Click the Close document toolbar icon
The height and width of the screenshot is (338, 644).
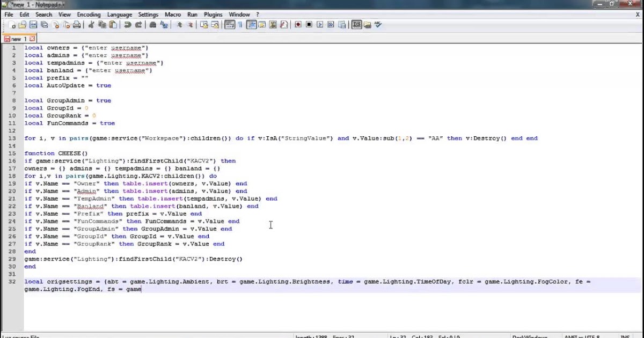tap(55, 24)
